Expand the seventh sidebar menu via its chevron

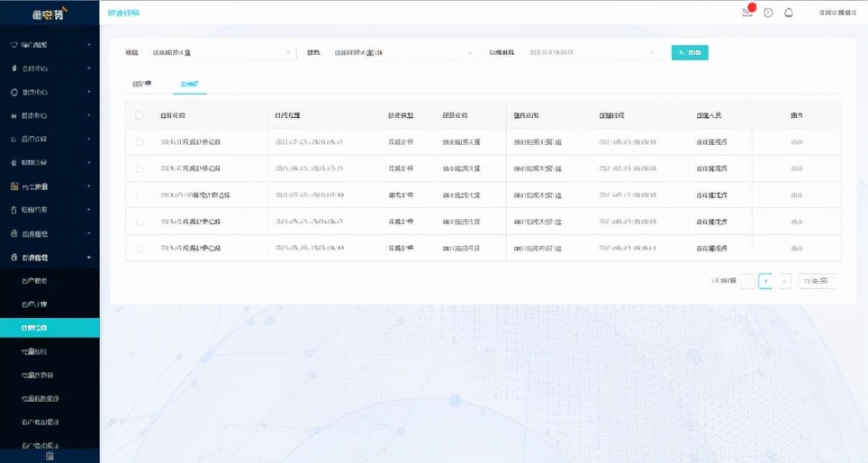88,186
